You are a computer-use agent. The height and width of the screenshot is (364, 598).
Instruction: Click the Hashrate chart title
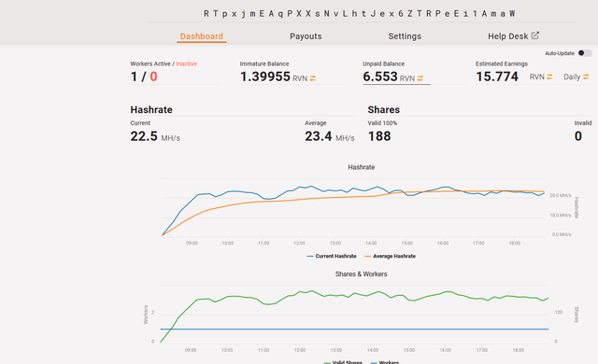362,167
